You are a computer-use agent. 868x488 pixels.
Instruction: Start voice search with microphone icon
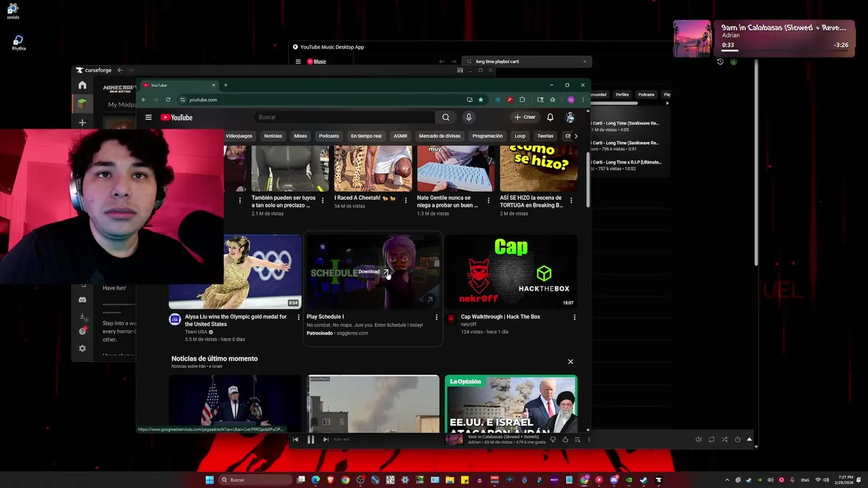tap(468, 117)
